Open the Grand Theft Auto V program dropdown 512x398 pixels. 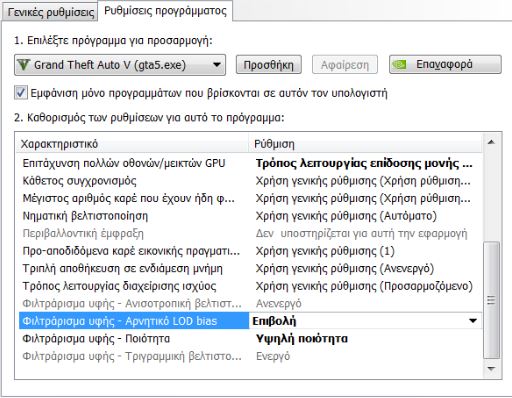(x=120, y=65)
